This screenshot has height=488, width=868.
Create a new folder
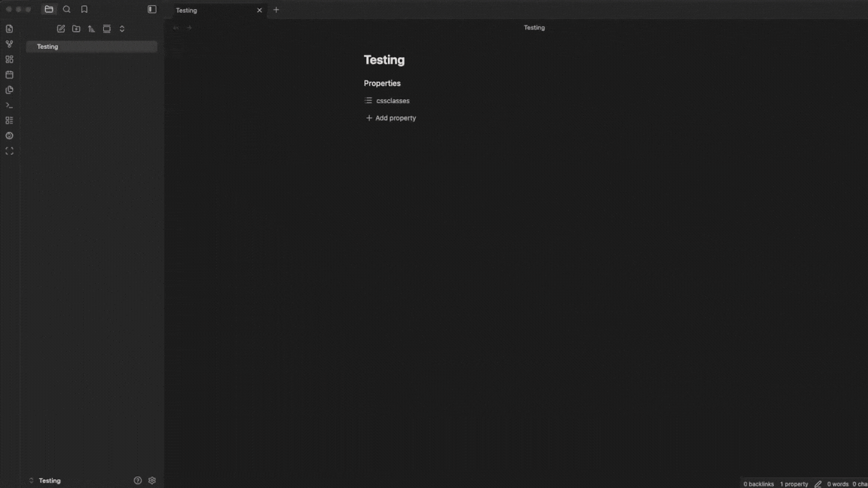(76, 29)
